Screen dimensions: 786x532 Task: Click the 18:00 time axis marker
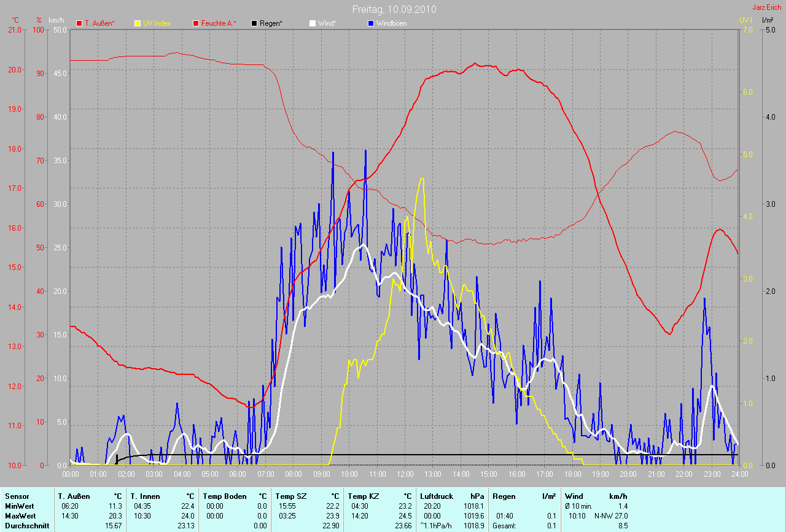point(572,474)
